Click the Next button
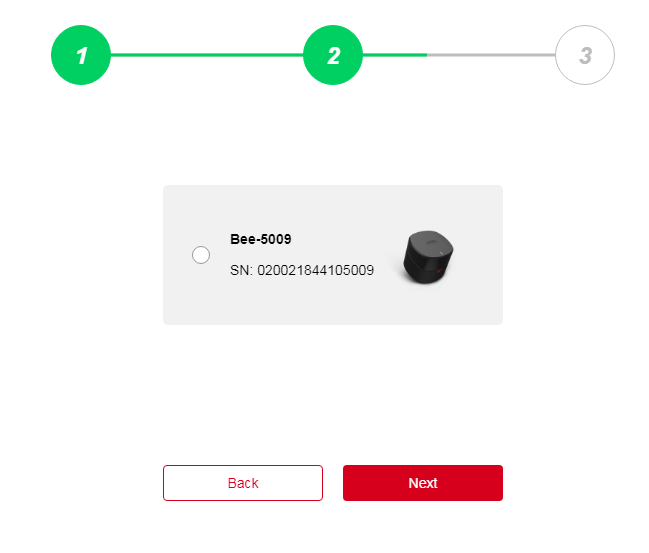Viewport: 649px width, 553px height. (x=423, y=483)
